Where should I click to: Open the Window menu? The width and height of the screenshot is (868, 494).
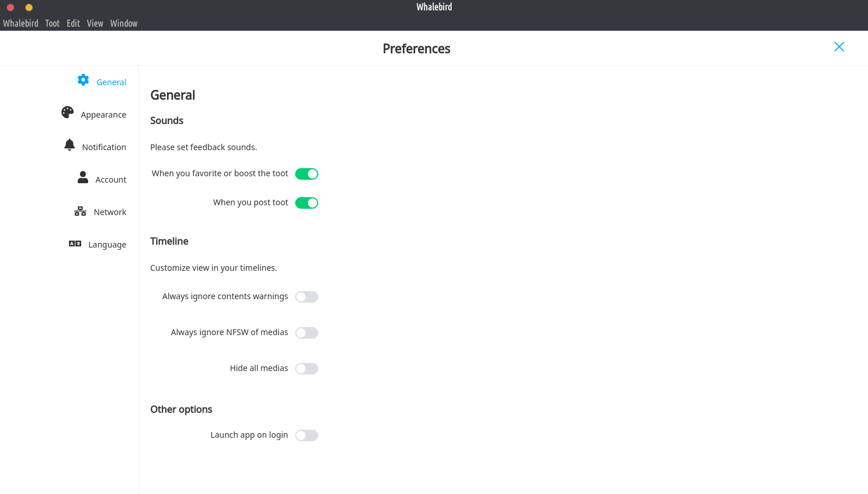pyautogui.click(x=124, y=23)
